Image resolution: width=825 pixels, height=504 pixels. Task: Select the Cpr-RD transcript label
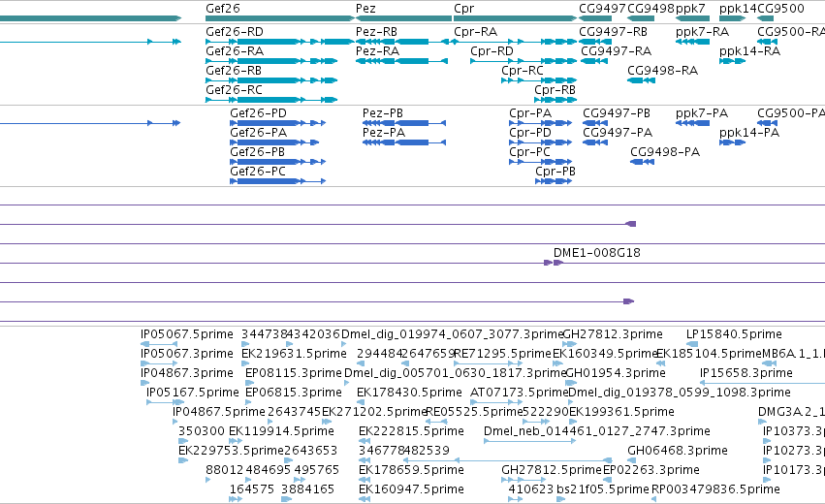(492, 51)
